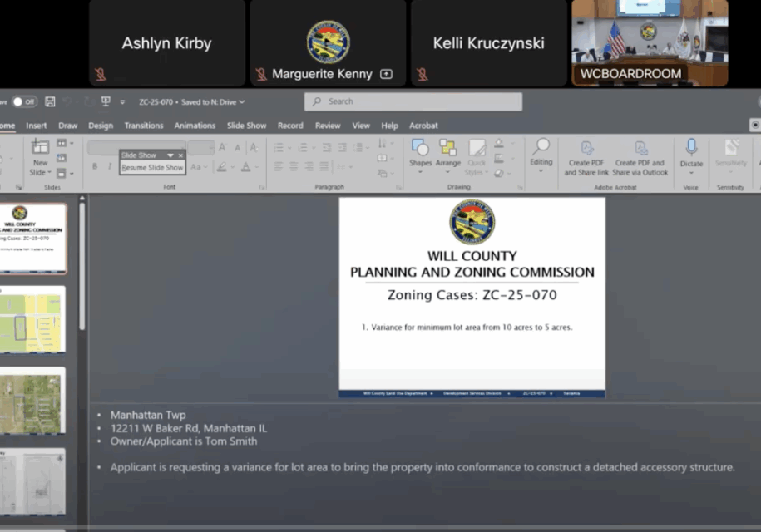Select the WCBOARDROOM video participant tile

point(649,42)
